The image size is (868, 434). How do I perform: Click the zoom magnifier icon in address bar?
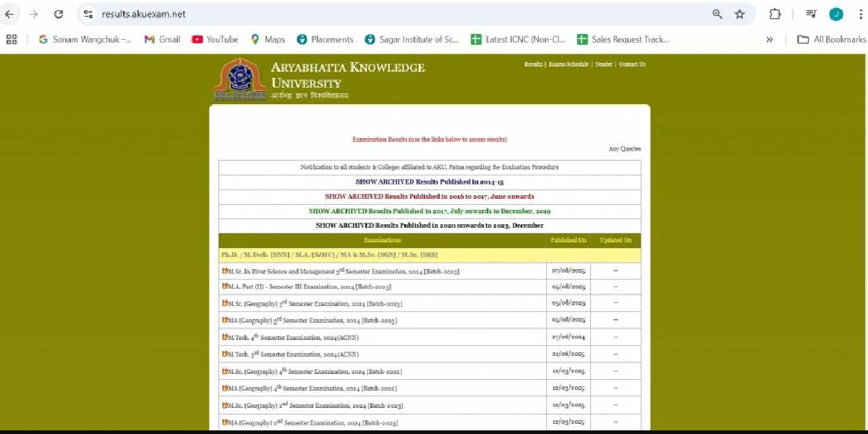tap(717, 14)
